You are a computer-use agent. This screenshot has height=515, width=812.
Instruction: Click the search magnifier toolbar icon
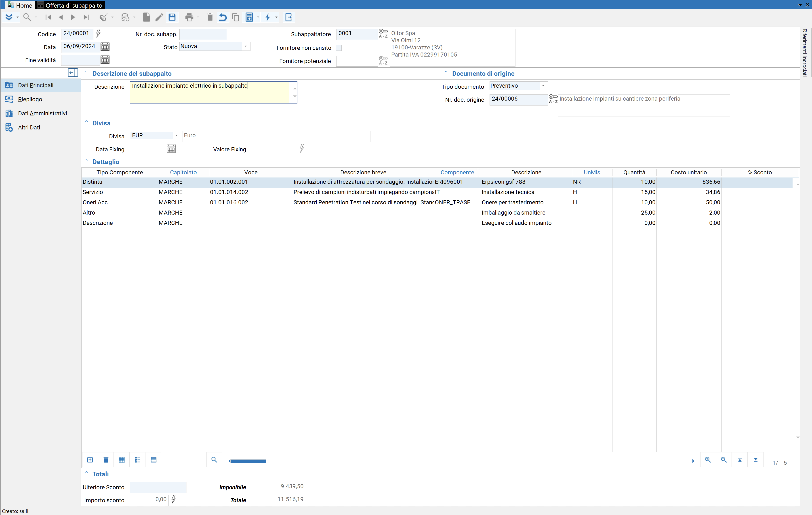click(27, 17)
